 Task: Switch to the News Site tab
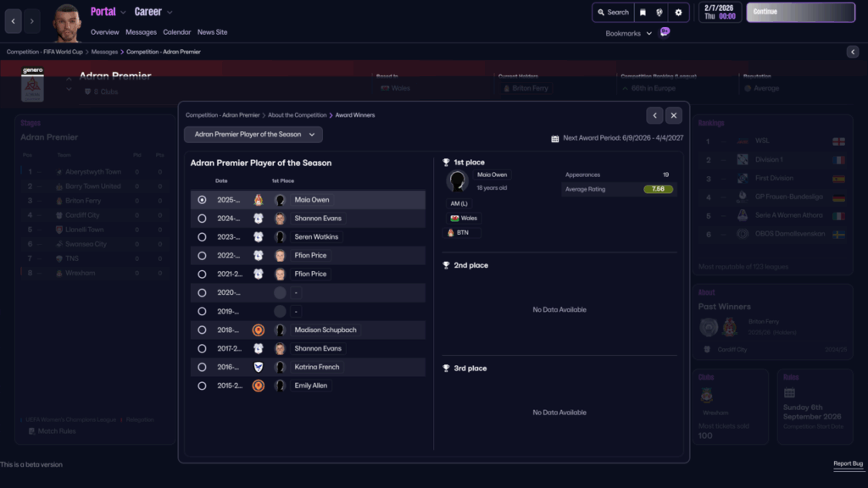[x=212, y=32]
